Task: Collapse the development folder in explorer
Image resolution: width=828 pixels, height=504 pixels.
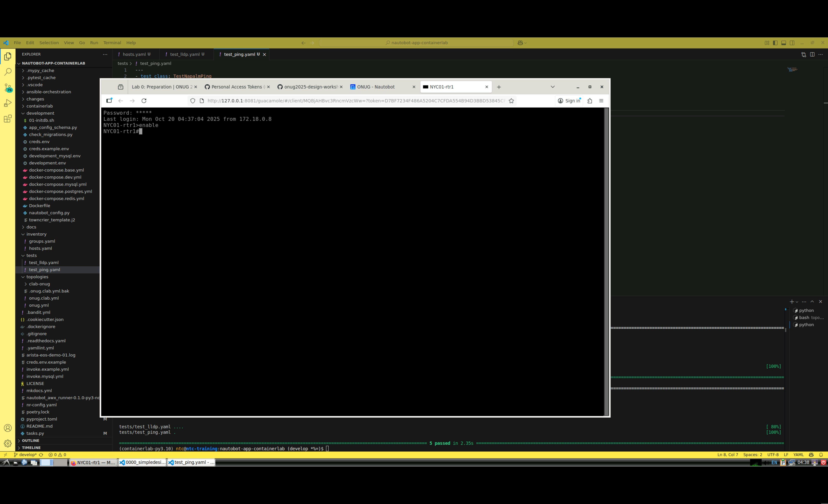Action: [40, 113]
